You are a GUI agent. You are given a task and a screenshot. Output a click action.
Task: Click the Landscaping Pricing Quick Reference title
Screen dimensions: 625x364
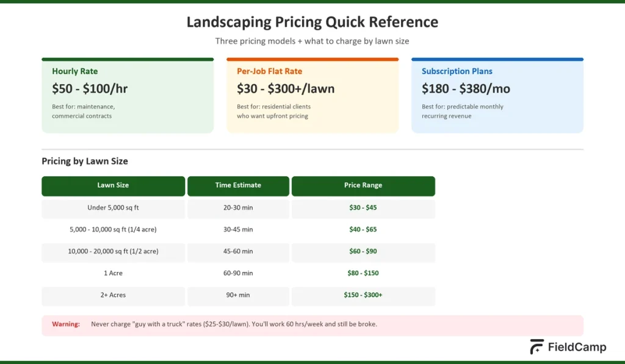[x=312, y=22]
